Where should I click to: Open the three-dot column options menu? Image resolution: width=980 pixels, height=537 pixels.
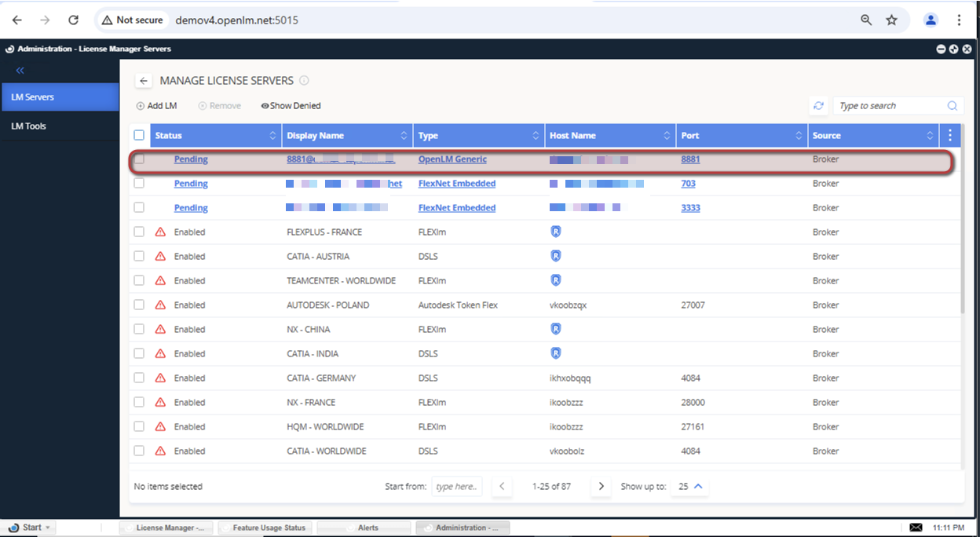coord(950,136)
